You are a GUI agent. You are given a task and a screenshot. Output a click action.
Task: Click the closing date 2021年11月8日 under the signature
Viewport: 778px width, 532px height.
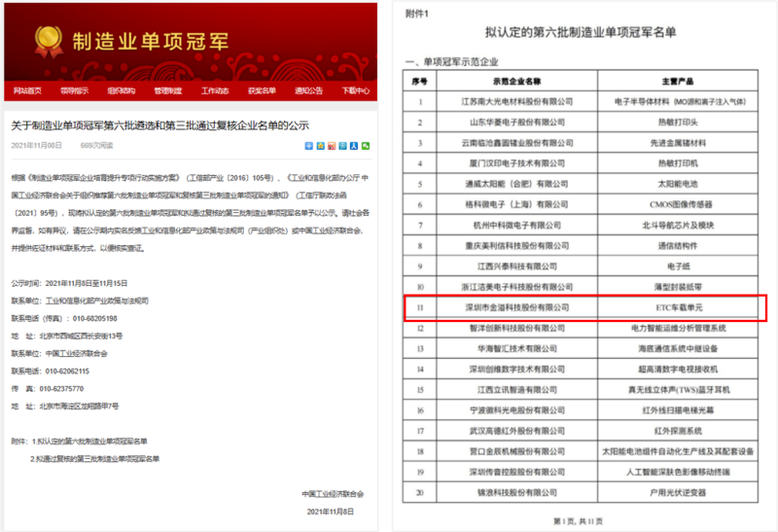[331, 512]
